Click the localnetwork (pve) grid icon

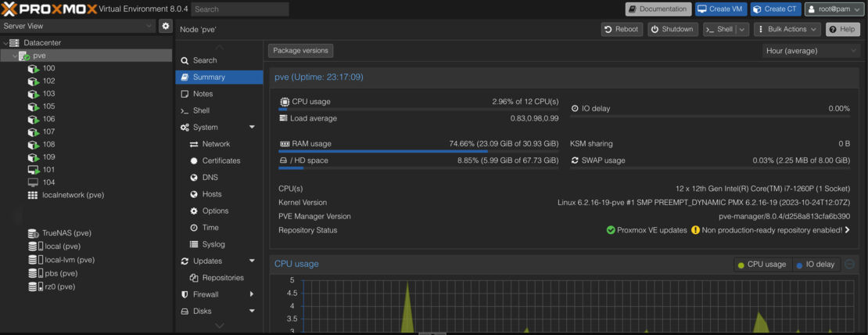click(33, 195)
